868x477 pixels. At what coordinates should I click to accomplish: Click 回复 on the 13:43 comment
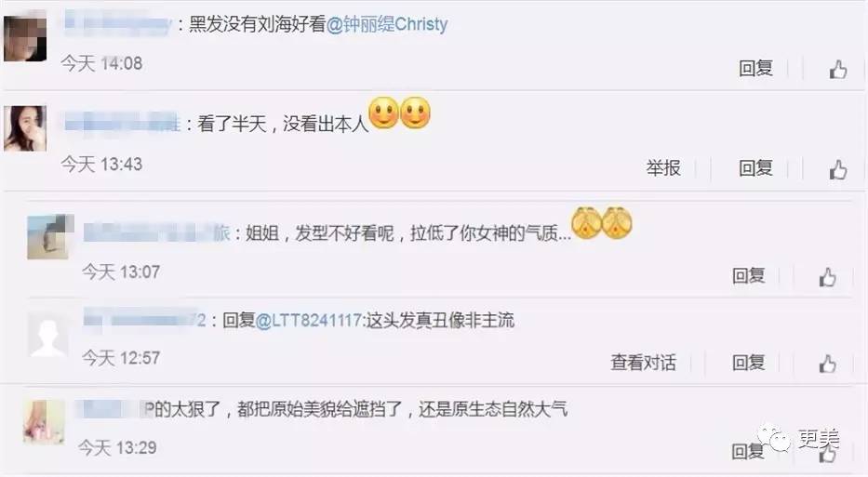coord(755,167)
